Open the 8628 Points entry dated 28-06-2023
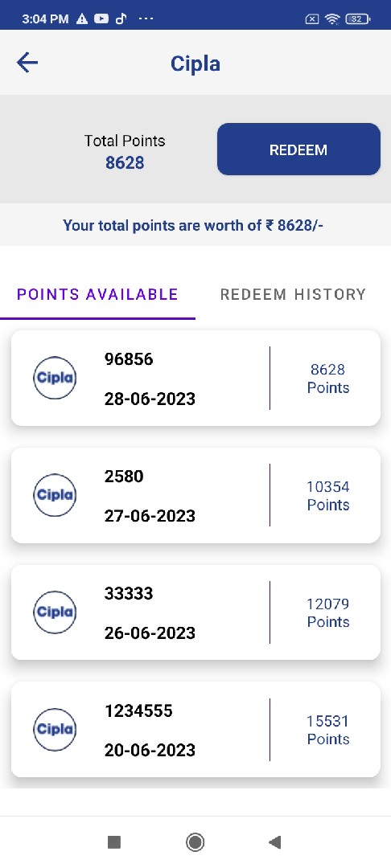 coord(195,378)
